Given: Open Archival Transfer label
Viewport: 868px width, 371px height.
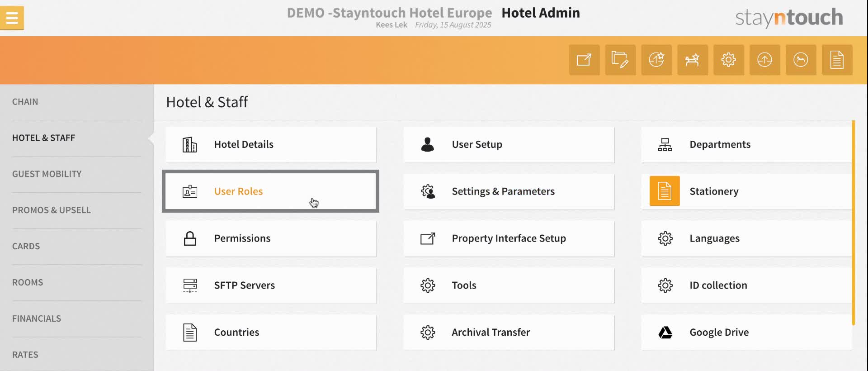Looking at the screenshot, I should point(491,333).
